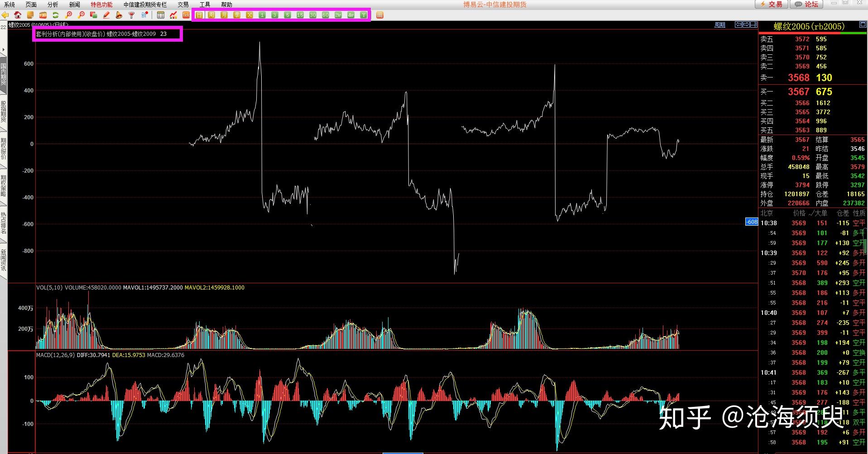
Task: Click the funnel filter icon
Action: coord(131,15)
